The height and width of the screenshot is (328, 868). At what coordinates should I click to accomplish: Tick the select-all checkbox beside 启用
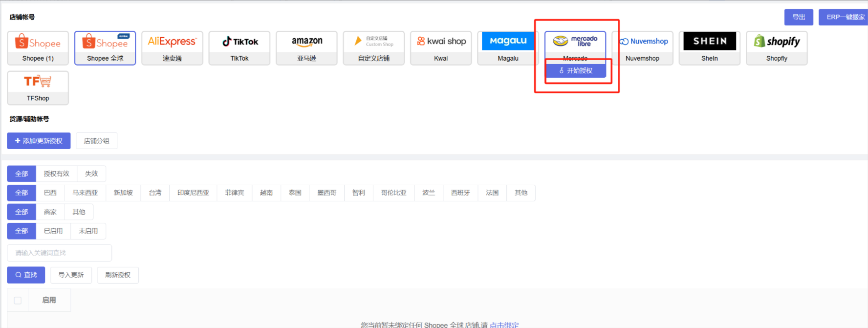(x=18, y=300)
